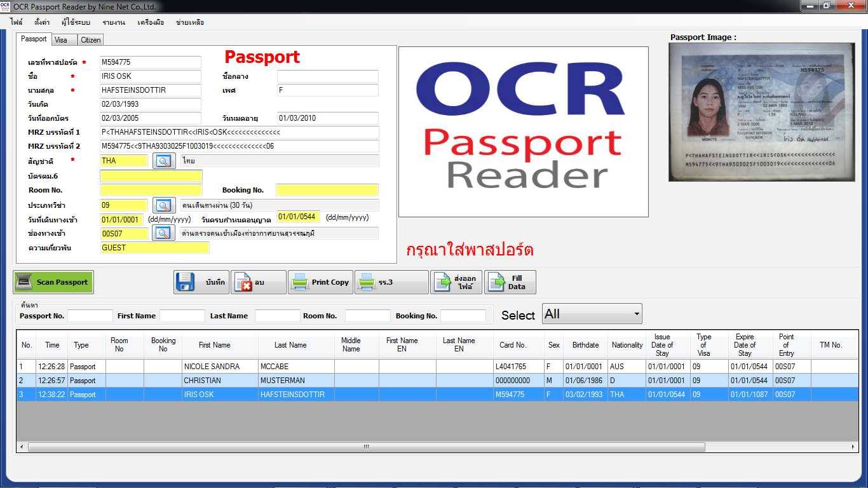Click the Scan Passport button
This screenshot has height=488, width=868.
tap(53, 282)
